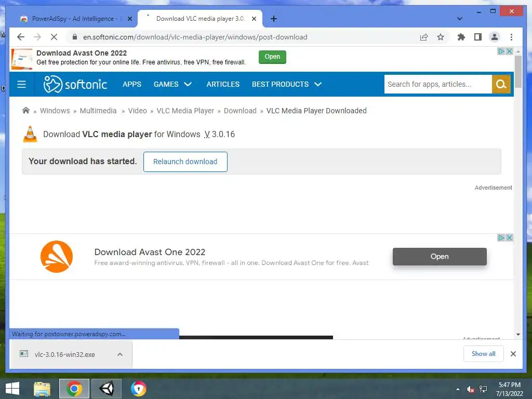532x399 pixels.
Task: Close the top banner ad with X
Action: (509, 51)
